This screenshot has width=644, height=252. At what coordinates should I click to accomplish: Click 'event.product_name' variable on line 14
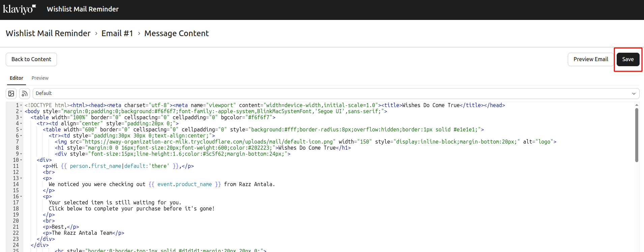[184, 184]
